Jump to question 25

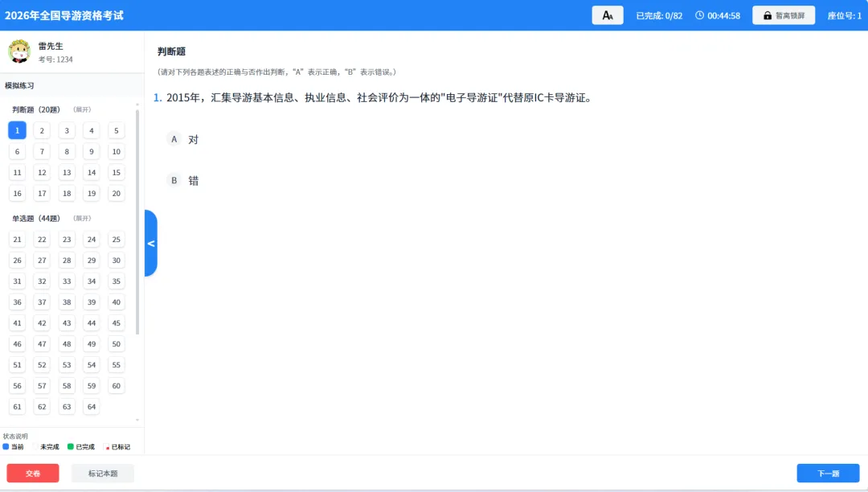pyautogui.click(x=117, y=240)
